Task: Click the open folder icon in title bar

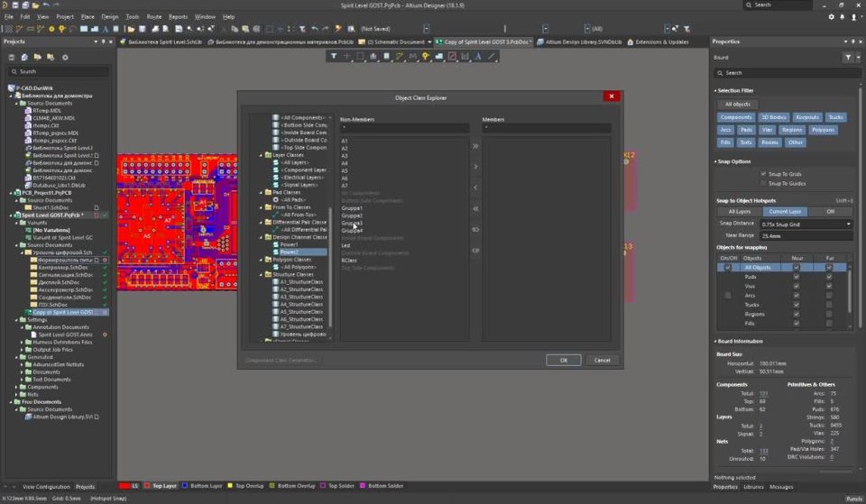Action: pyautogui.click(x=35, y=5)
